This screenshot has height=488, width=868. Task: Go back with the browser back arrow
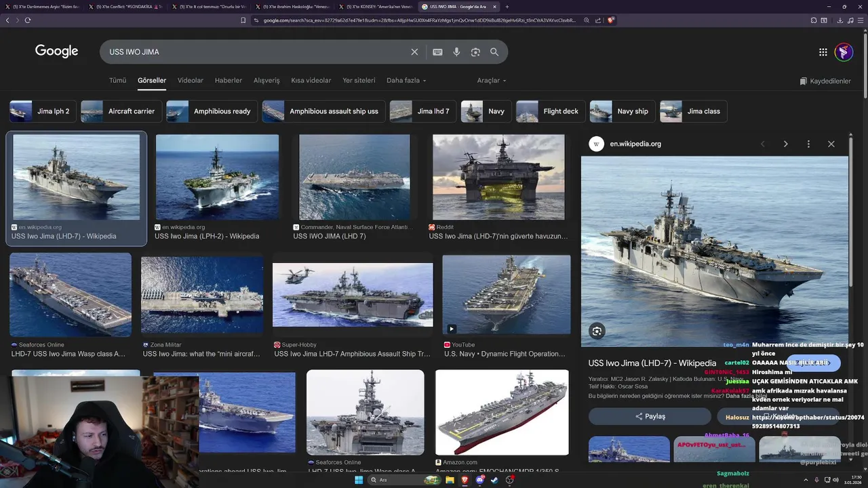7,20
